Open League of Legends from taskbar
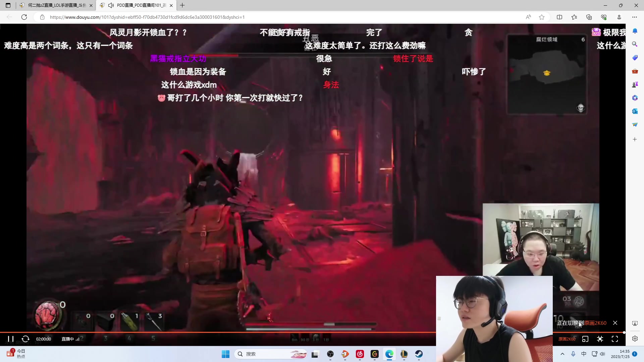 404,354
